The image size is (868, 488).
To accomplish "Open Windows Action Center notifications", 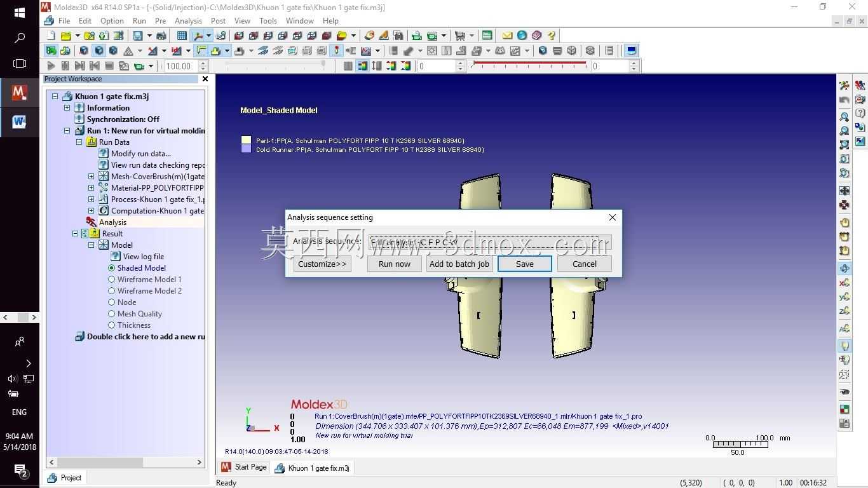I will 20,470.
